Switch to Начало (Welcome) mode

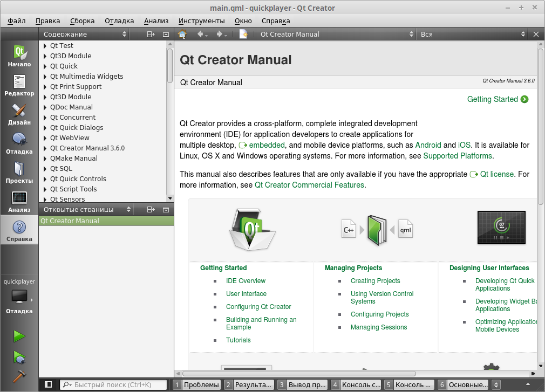pos(19,56)
